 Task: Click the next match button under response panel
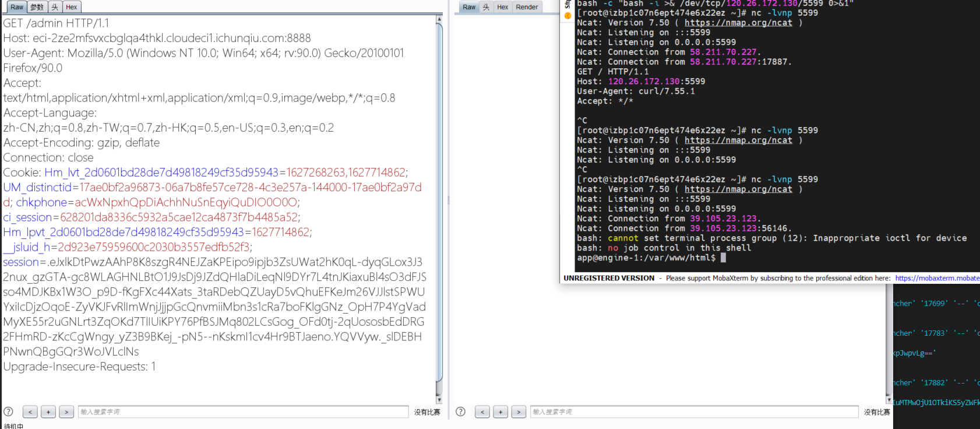pos(519,412)
